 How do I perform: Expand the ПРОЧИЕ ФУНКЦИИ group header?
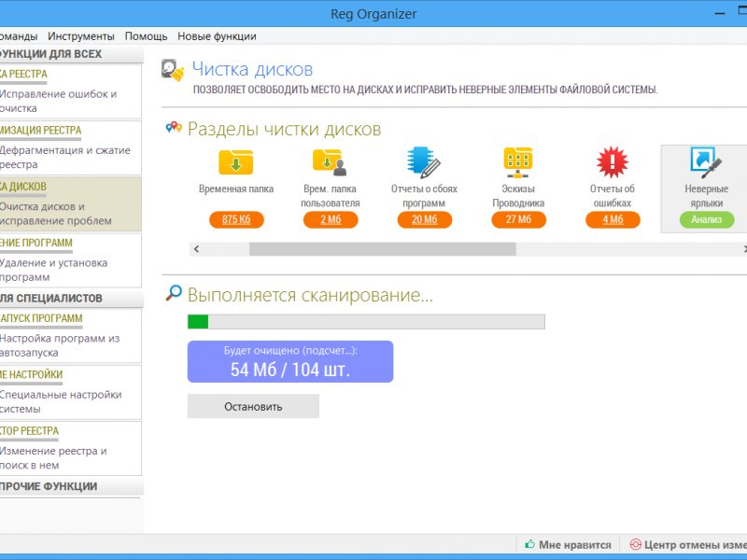72,486
